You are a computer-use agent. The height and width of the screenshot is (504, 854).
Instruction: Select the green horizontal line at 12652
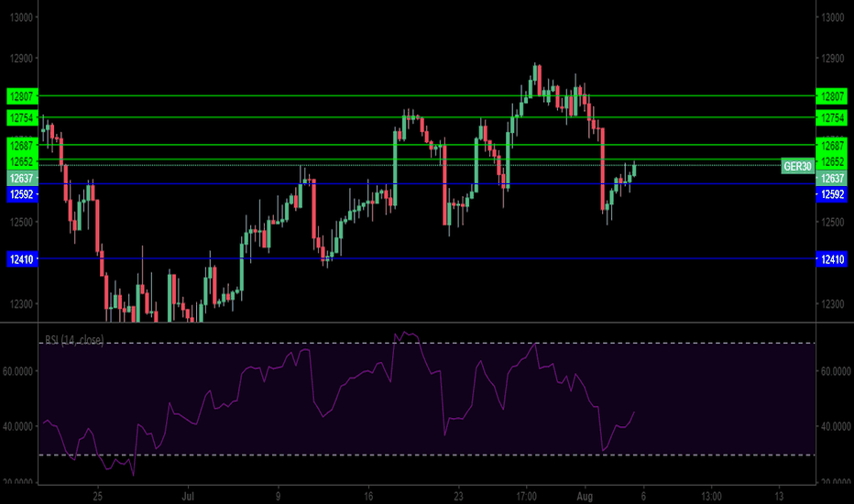427,159
